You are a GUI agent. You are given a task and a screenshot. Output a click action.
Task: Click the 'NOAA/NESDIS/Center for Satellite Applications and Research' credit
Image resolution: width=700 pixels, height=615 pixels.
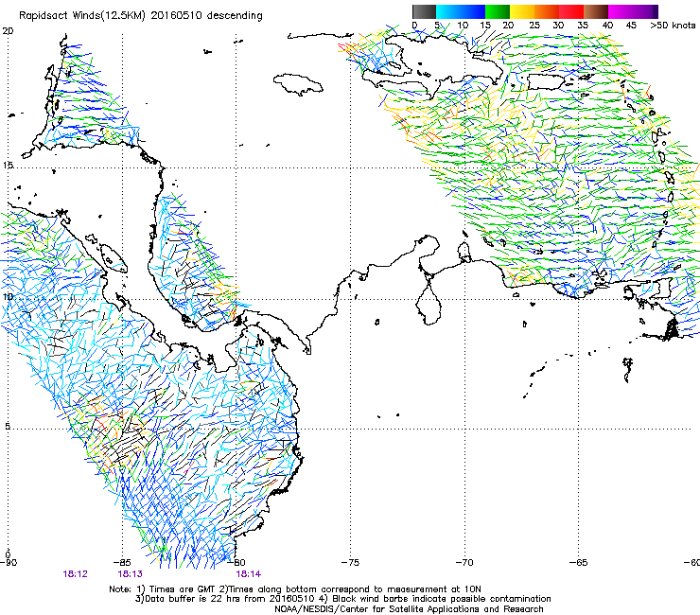(409, 609)
